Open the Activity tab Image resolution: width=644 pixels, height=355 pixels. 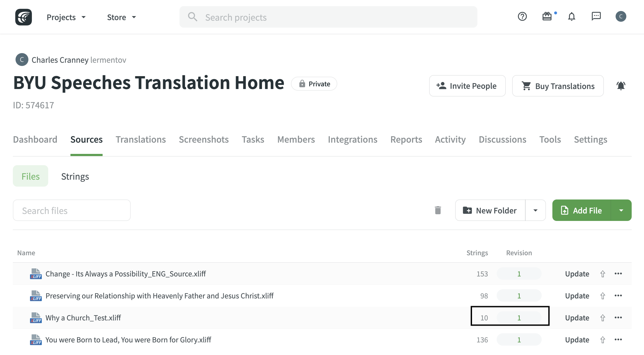coord(450,139)
